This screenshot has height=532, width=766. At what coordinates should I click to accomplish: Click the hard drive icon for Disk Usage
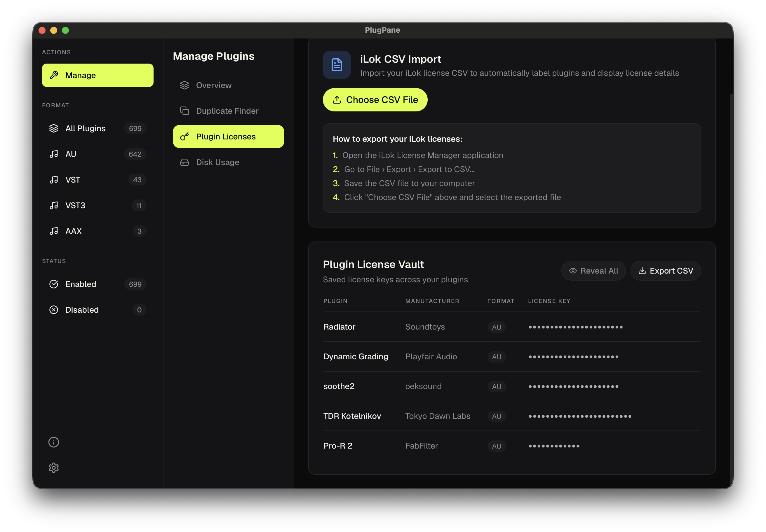click(x=184, y=162)
